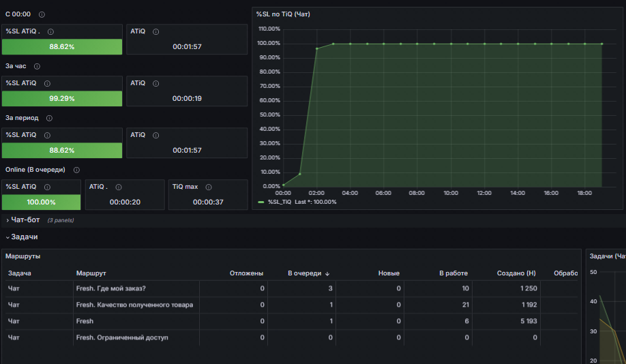Collapse the Задачи section
This screenshot has height=364, width=626.
[22, 237]
